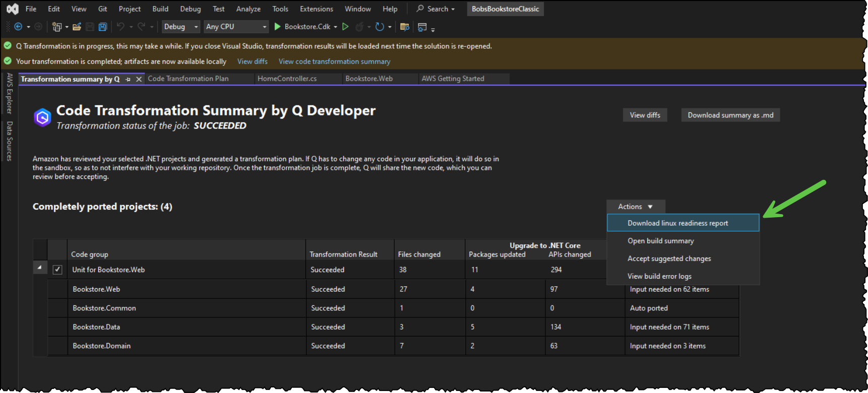Click the Navigate Forward arrow icon

click(38, 27)
